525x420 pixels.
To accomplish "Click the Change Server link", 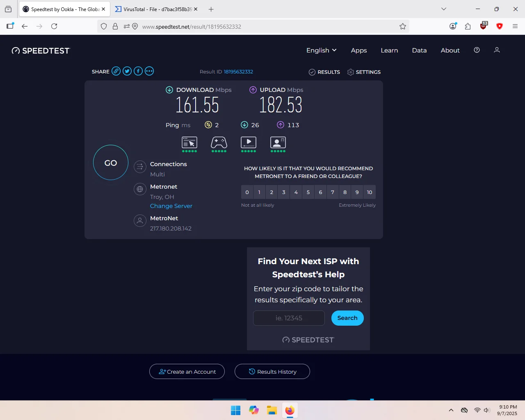I will point(171,206).
